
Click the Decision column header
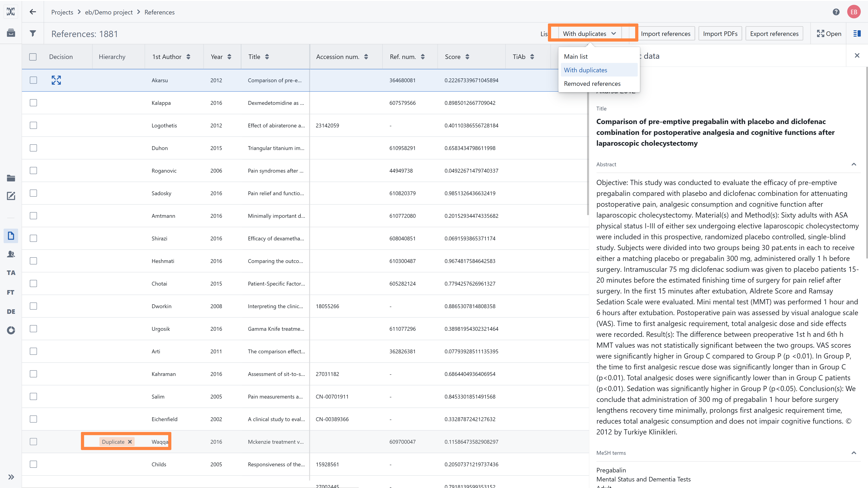(x=61, y=57)
